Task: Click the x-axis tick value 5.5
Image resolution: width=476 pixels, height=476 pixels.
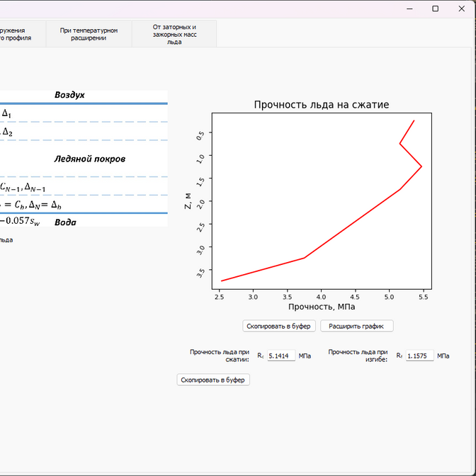Action: click(423, 297)
